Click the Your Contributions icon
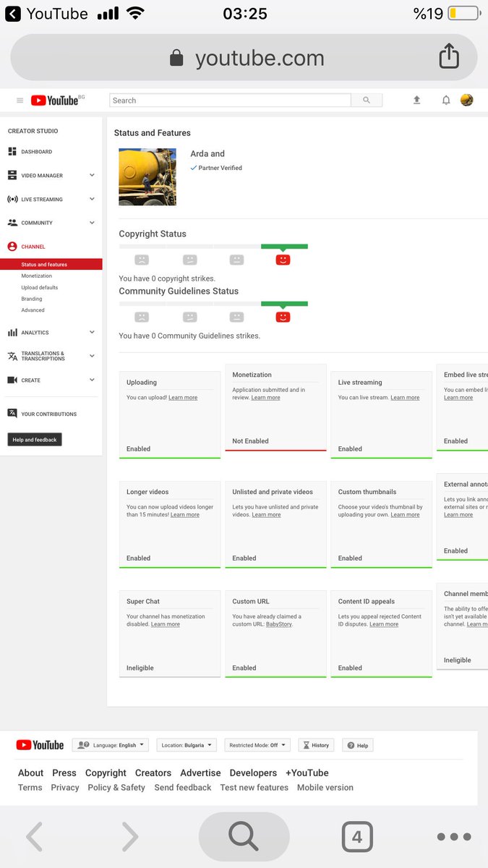This screenshot has height=868, width=488. 12,414
